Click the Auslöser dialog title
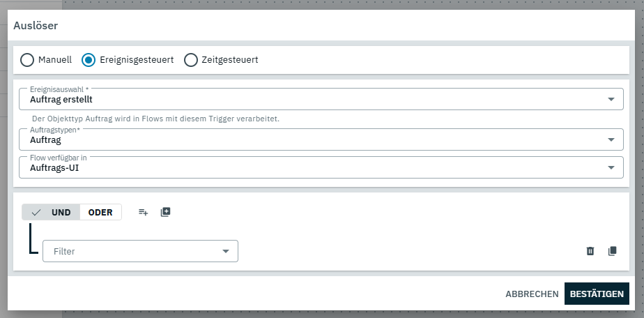 pos(36,26)
